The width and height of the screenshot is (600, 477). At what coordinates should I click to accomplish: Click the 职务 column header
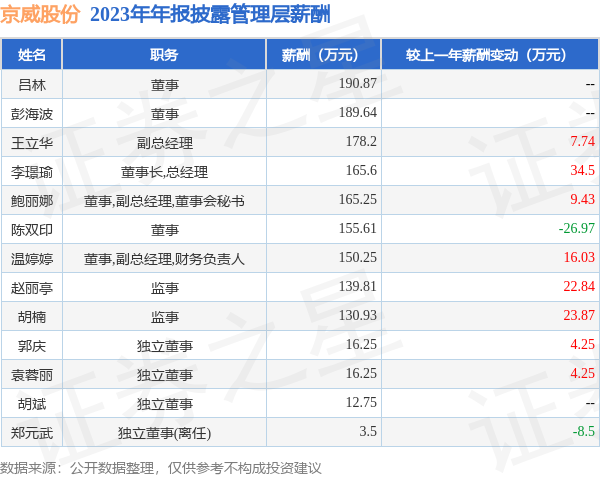pos(164,55)
